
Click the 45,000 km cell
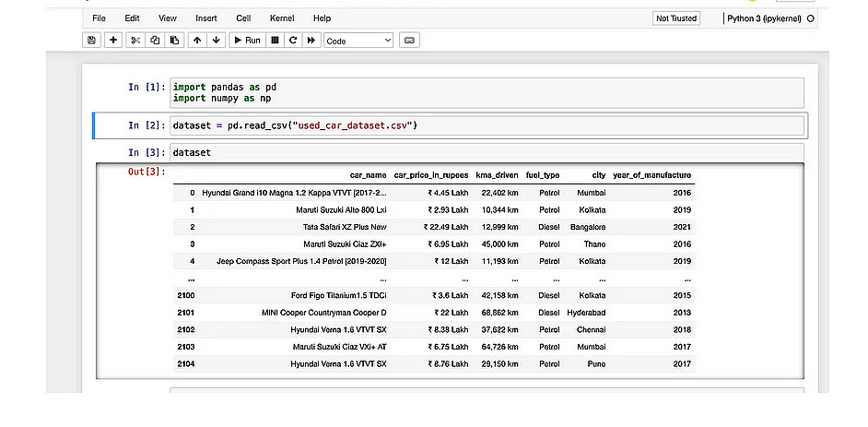click(x=499, y=244)
